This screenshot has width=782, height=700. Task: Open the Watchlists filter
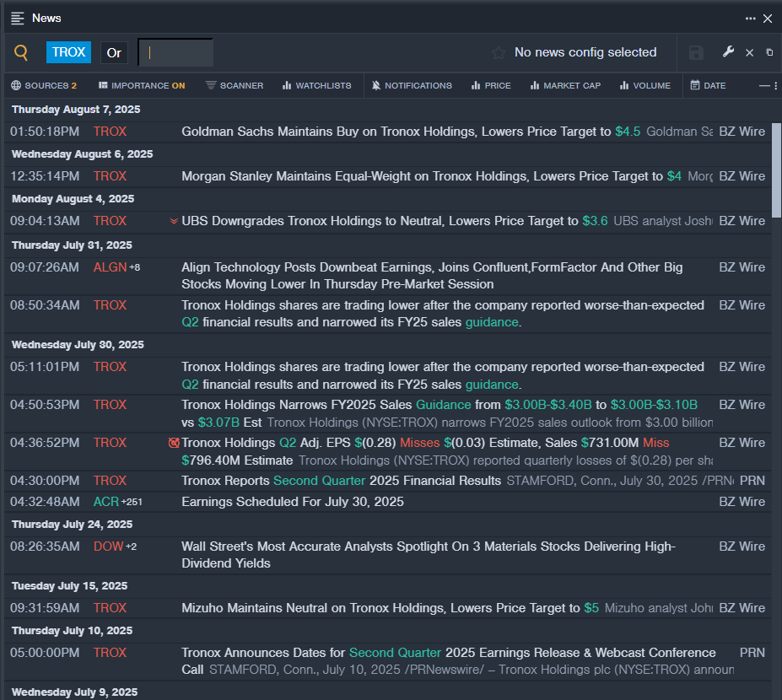(x=316, y=86)
